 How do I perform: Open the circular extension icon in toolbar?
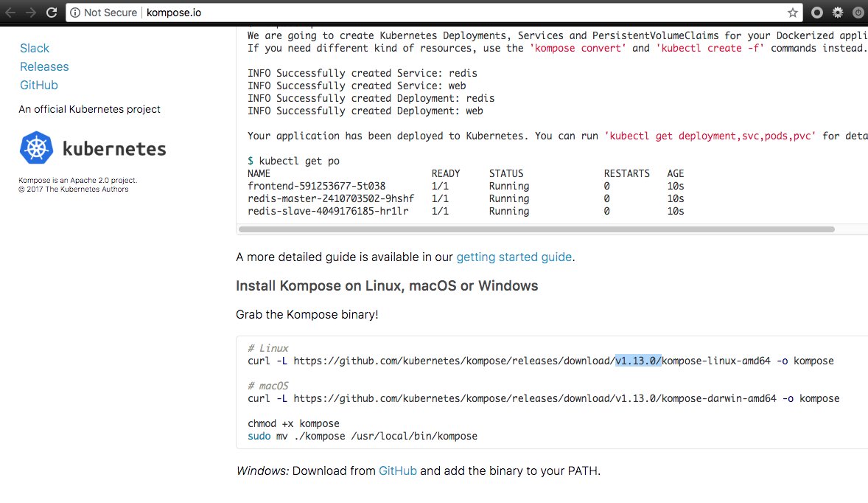(x=817, y=13)
